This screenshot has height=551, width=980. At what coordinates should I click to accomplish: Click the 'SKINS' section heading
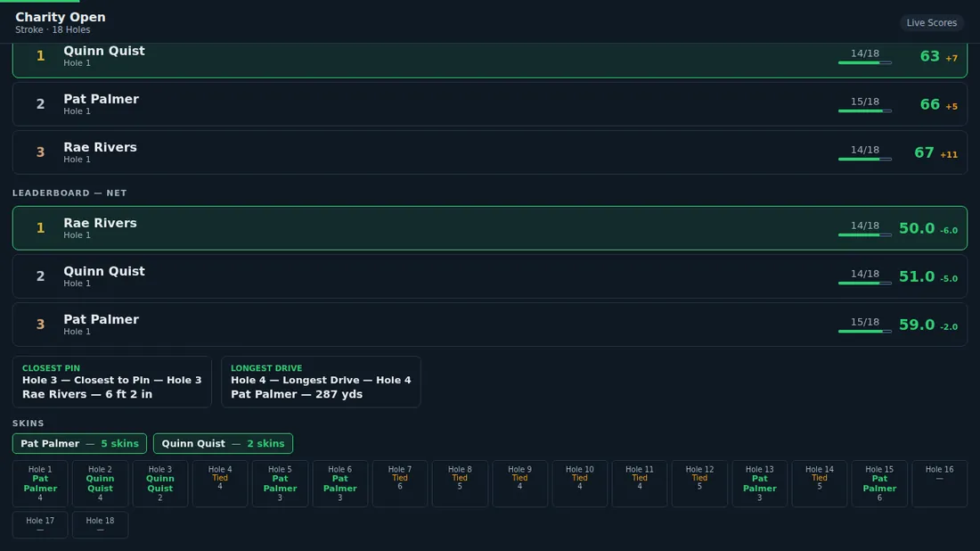[29, 424]
